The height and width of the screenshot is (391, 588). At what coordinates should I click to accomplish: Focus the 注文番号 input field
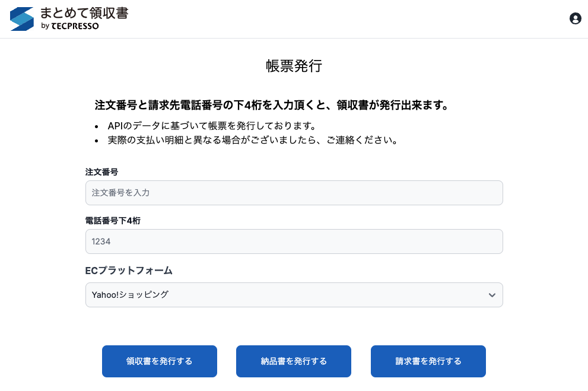pyautogui.click(x=294, y=193)
